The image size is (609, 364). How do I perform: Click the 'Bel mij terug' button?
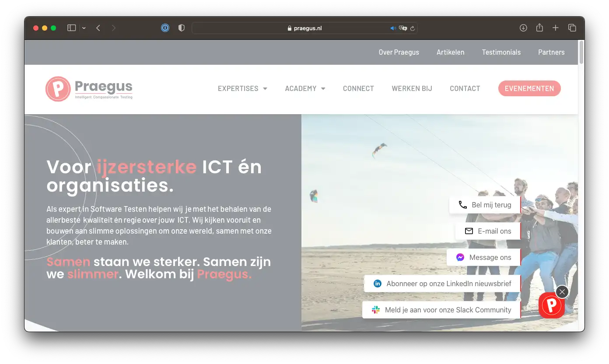485,205
